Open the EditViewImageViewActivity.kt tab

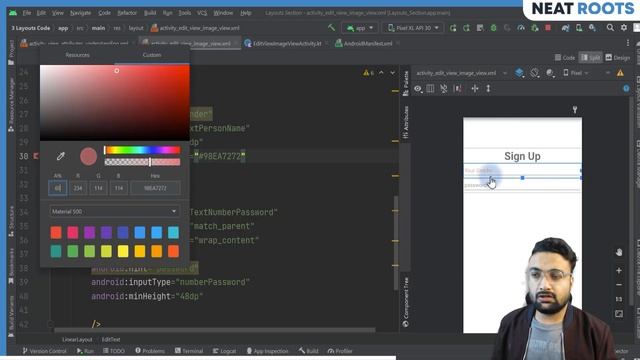pos(287,43)
